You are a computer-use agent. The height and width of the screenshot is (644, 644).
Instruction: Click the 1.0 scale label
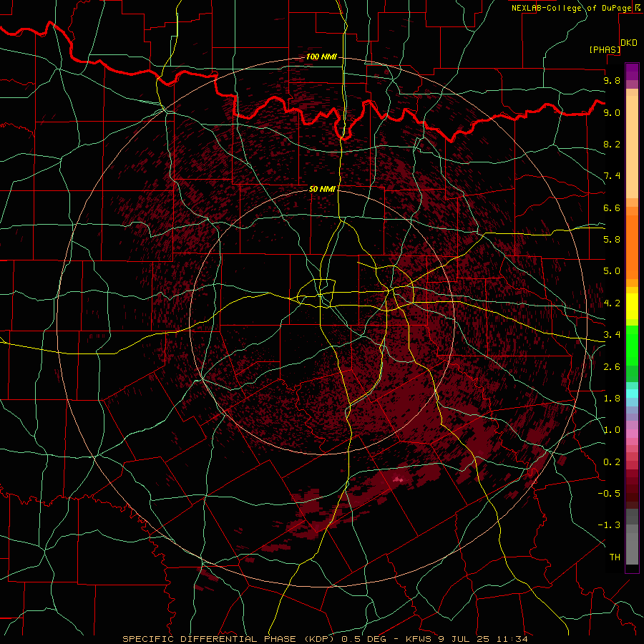(x=612, y=430)
